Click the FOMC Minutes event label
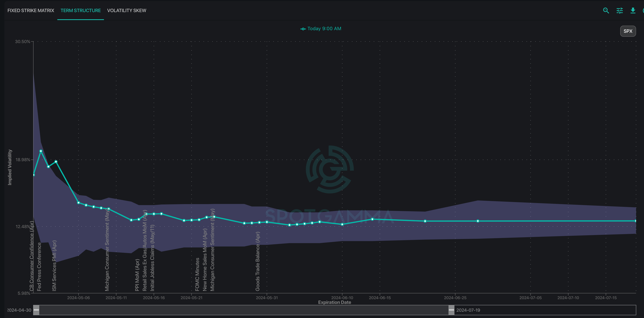The image size is (644, 318). click(x=197, y=274)
